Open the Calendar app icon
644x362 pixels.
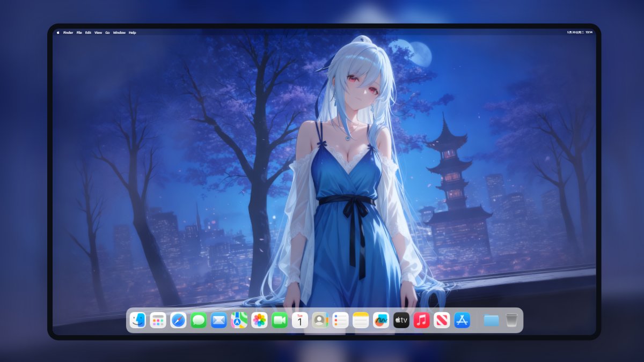point(300,320)
